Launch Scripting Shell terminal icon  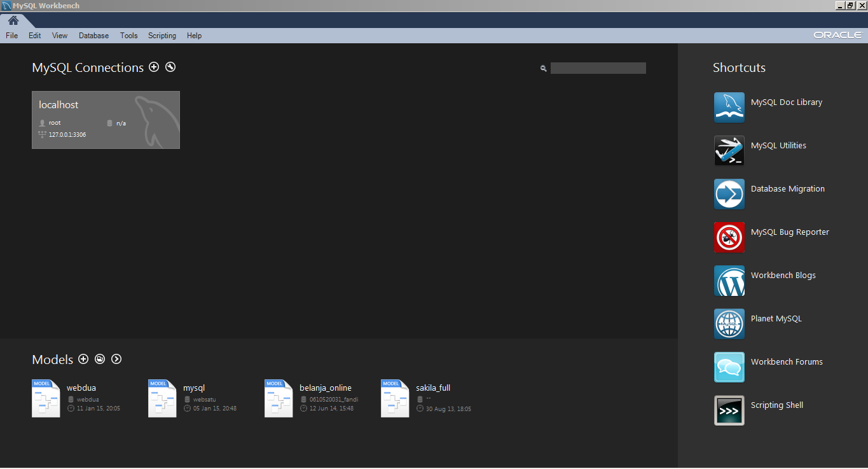point(729,410)
